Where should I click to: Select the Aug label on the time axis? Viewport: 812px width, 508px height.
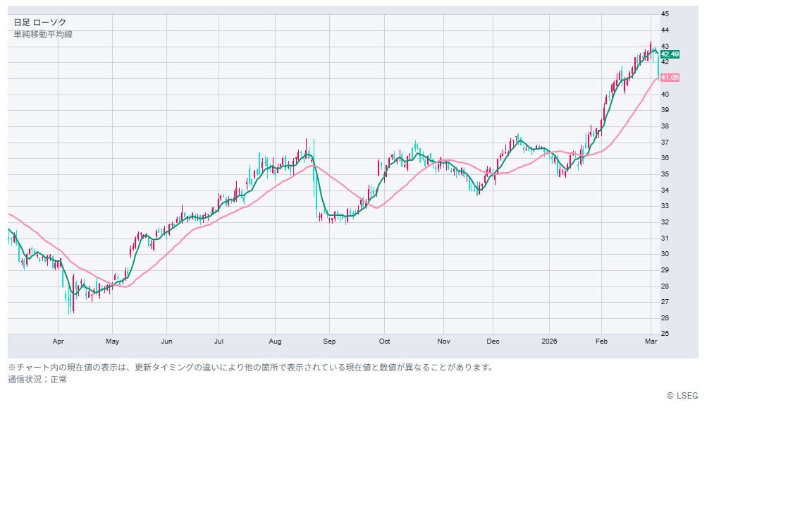click(275, 341)
